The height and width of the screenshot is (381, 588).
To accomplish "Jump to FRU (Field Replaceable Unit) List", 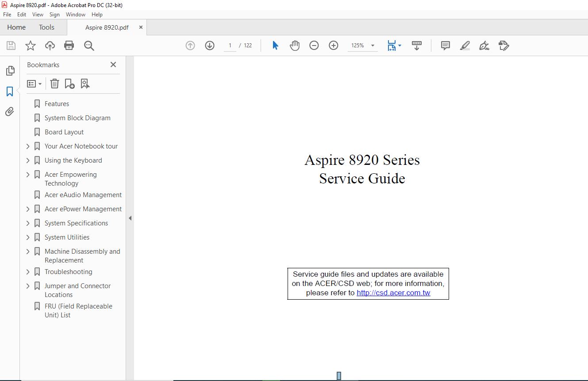I will pos(78,311).
